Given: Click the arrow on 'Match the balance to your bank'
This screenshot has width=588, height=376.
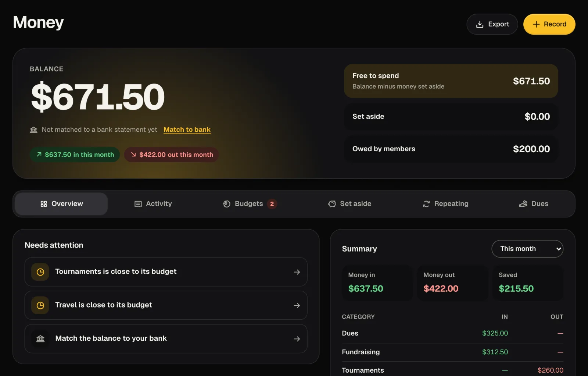Looking at the screenshot, I should (297, 339).
